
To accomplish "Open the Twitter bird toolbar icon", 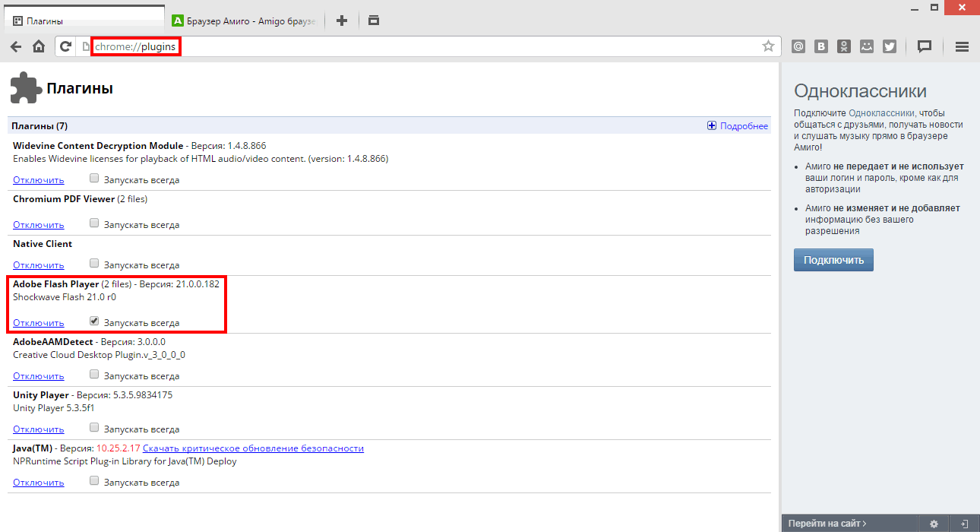I will point(890,46).
